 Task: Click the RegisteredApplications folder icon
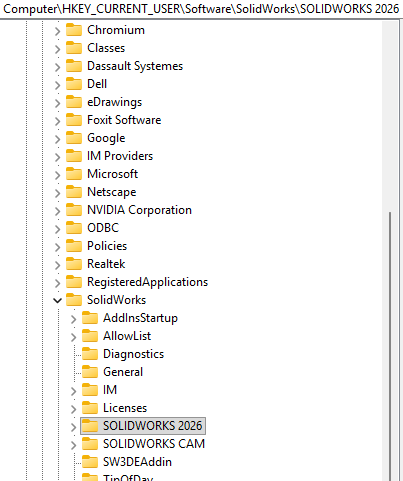tap(74, 282)
